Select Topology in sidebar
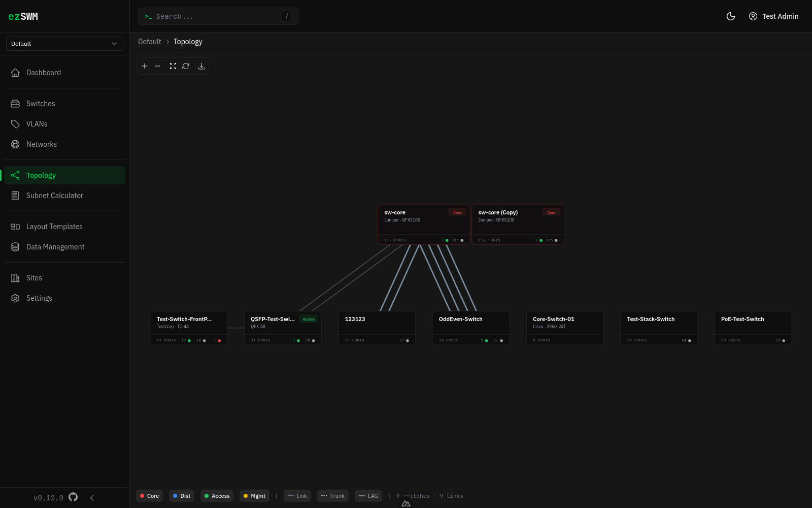The image size is (812, 508). [64, 175]
